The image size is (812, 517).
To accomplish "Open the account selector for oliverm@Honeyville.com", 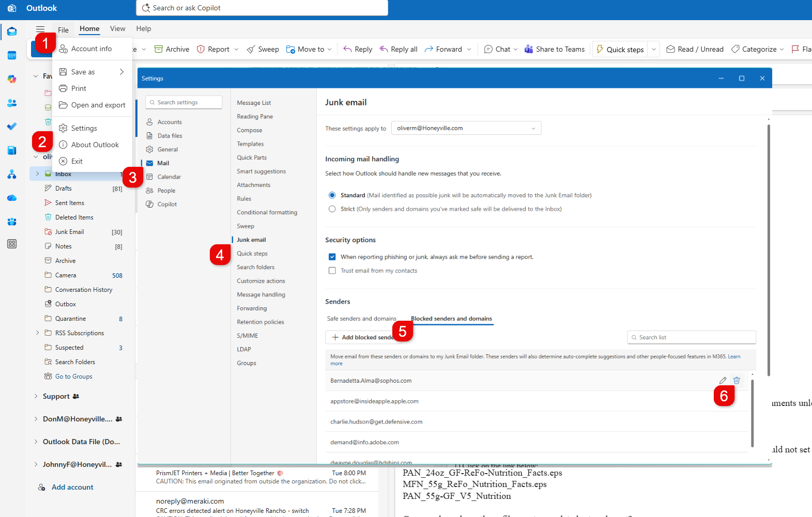I will pos(466,128).
